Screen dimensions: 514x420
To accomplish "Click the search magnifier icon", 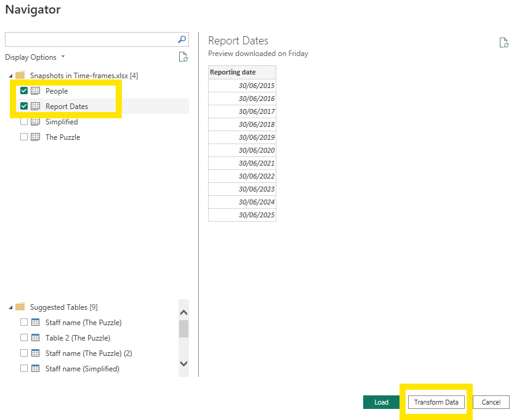I will click(x=182, y=39).
